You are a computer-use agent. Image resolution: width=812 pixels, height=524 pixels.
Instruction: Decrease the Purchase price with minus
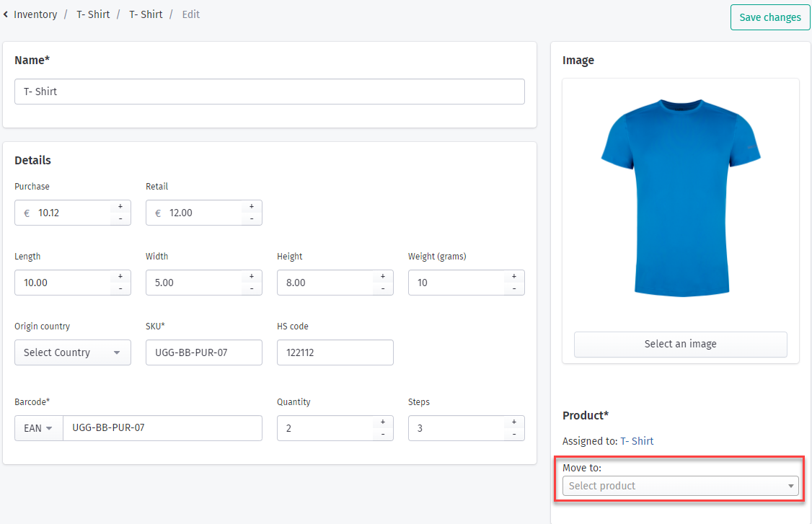(120, 219)
